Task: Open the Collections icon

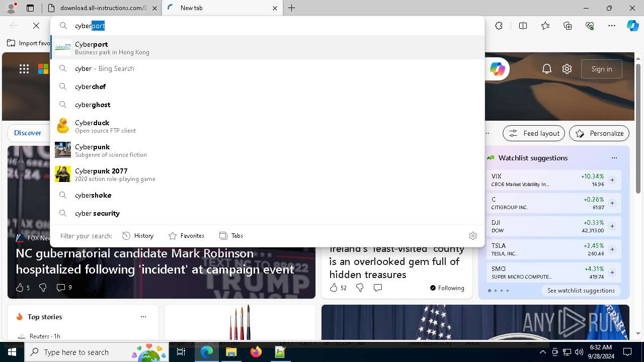Action: (x=568, y=26)
